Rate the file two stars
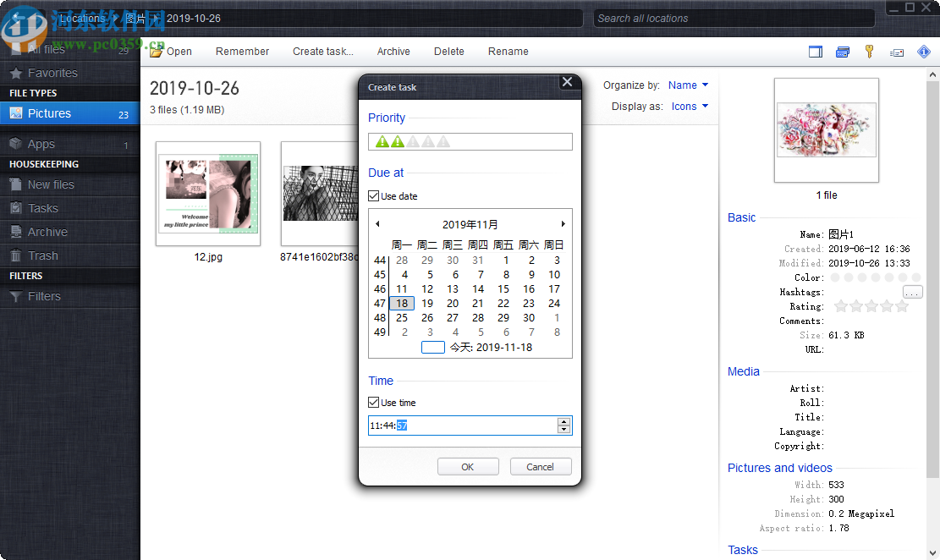This screenshot has height=560, width=940. [x=856, y=306]
